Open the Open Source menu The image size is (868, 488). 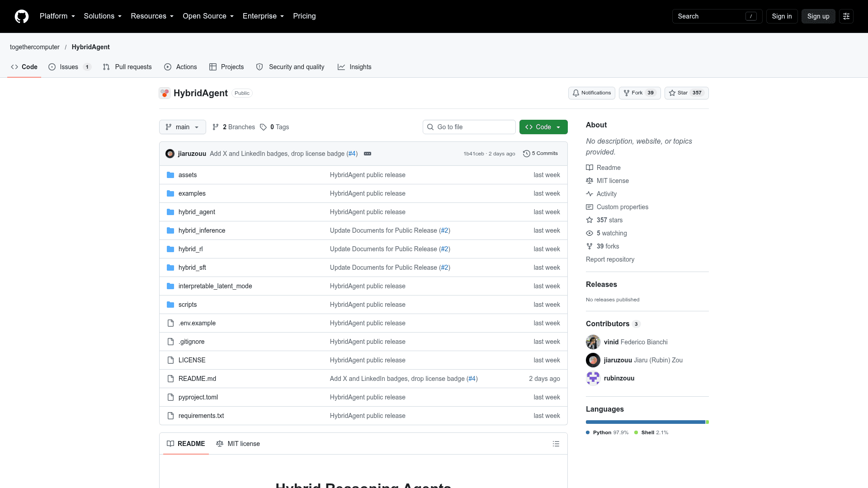coord(208,16)
